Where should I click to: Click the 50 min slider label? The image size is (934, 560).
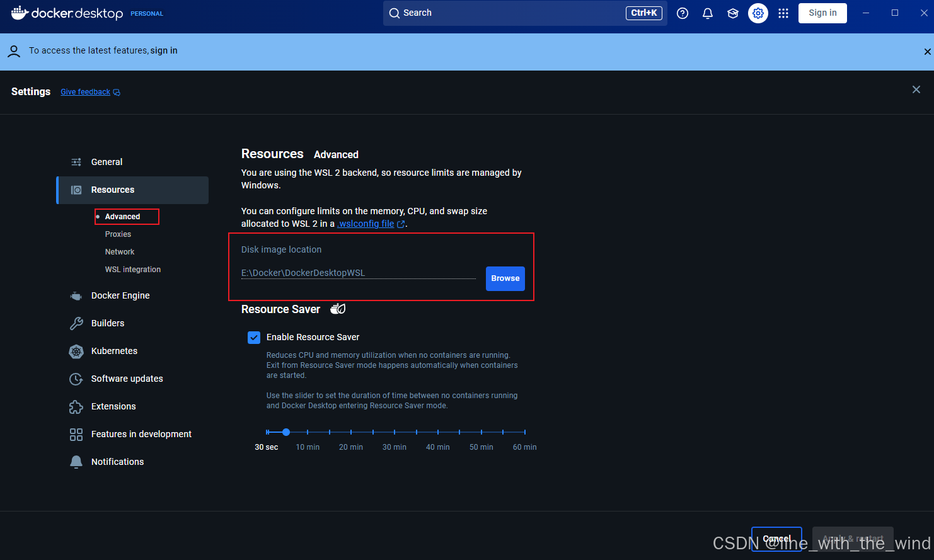coord(481,447)
